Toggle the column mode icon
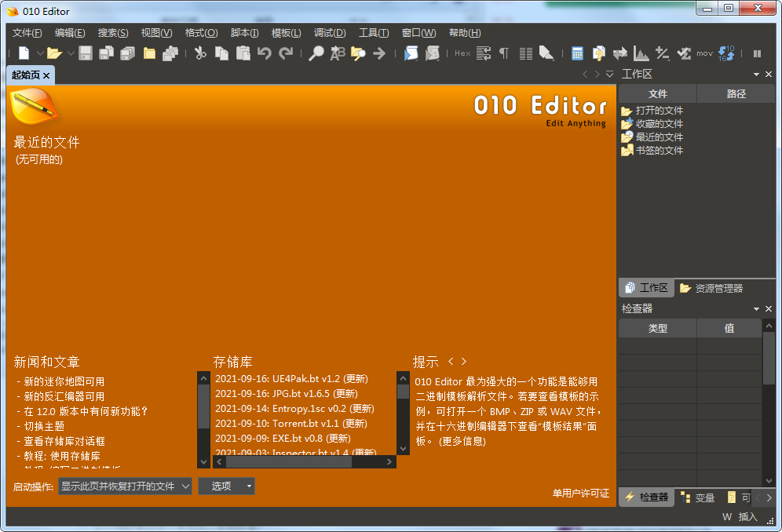Image resolution: width=782 pixels, height=532 pixels. point(526,53)
